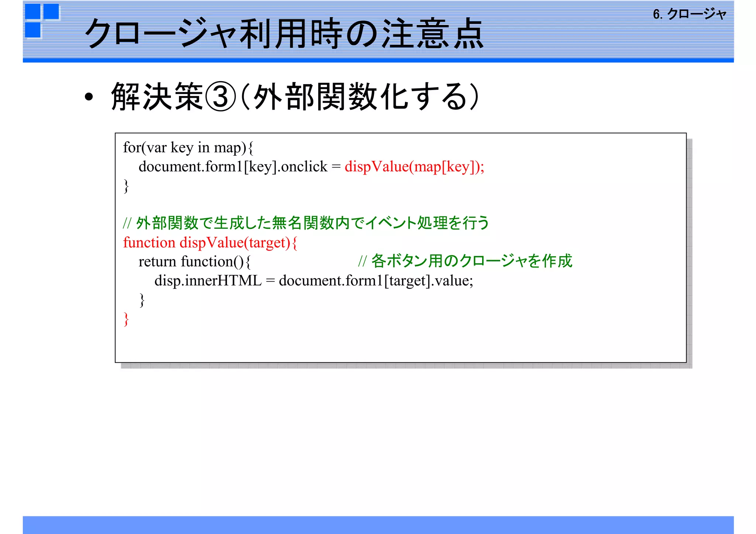This screenshot has height=534, width=756.
Task: Select the bullet text 解決策③(外部関数化する)
Action: click(295, 97)
